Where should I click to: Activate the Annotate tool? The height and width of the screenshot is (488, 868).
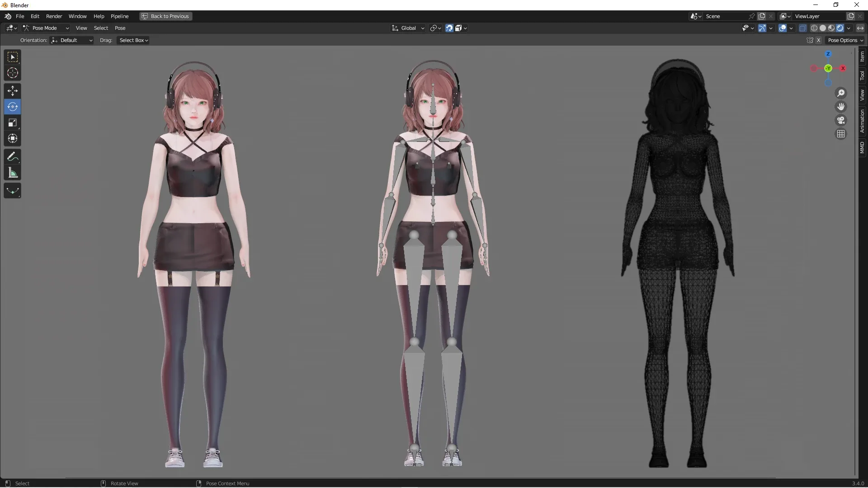click(x=12, y=156)
